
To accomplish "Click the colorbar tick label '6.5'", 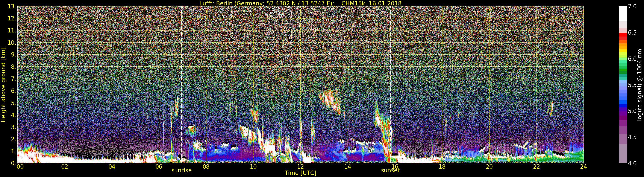I will pyautogui.click(x=632, y=33).
